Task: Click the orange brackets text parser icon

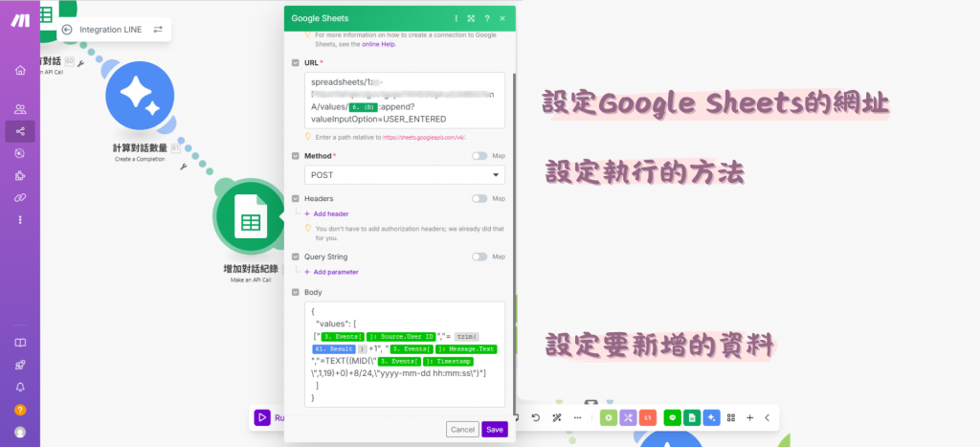Action: [x=648, y=417]
